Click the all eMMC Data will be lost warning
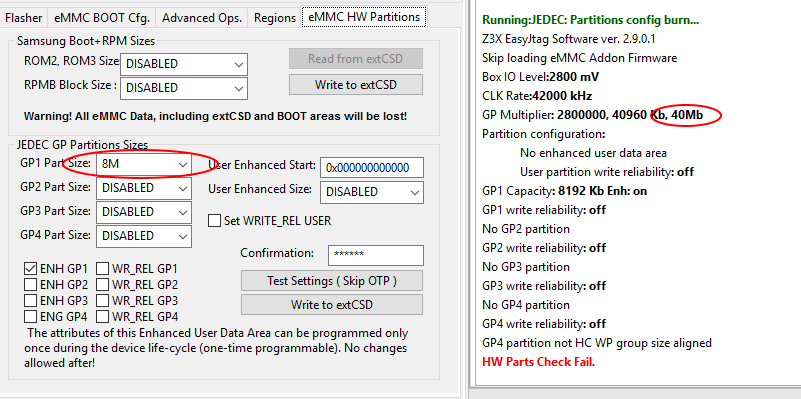The image size is (801, 399). [216, 116]
